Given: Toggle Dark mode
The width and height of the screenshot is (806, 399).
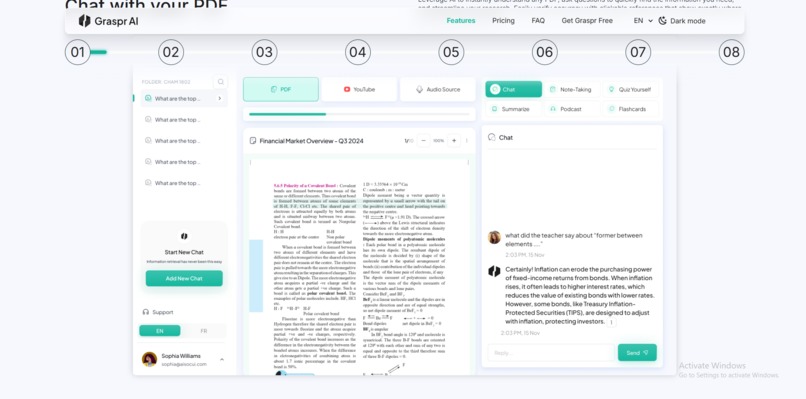Looking at the screenshot, I should pyautogui.click(x=682, y=21).
